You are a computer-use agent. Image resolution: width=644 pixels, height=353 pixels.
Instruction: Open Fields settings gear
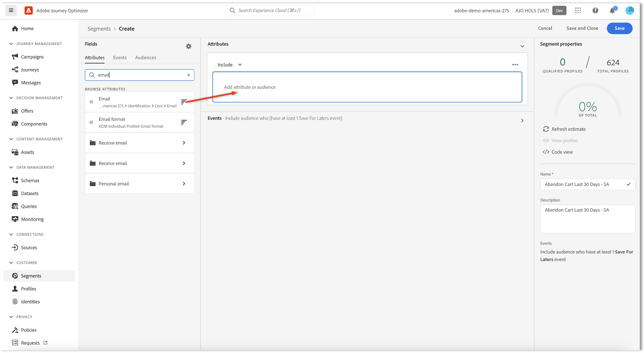tap(189, 46)
